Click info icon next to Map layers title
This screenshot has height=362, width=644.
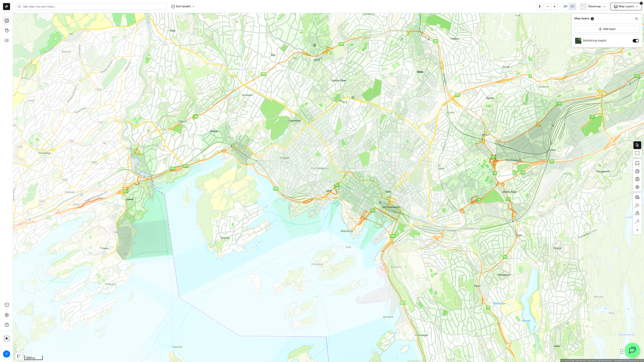(x=592, y=19)
